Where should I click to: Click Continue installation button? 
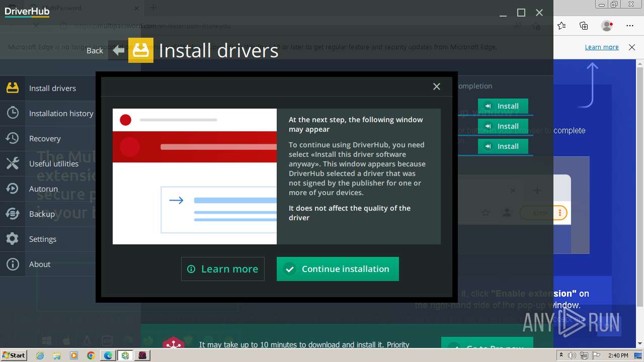coord(338,269)
